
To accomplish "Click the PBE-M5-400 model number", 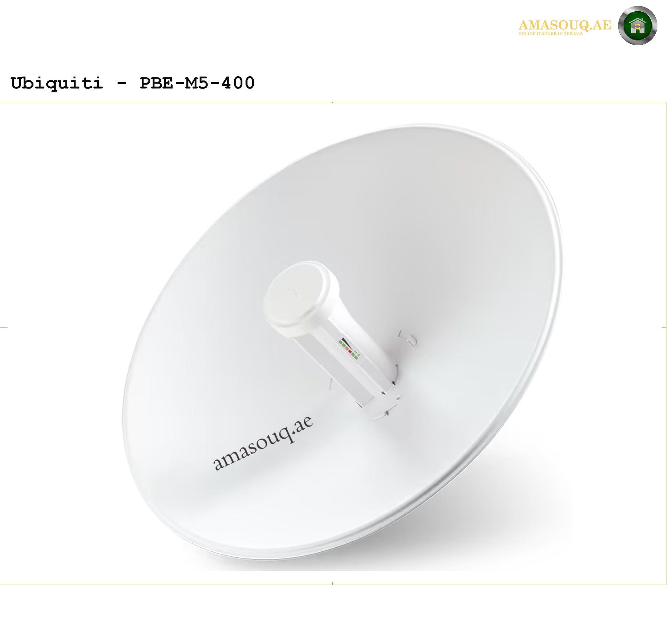I will click(197, 83).
